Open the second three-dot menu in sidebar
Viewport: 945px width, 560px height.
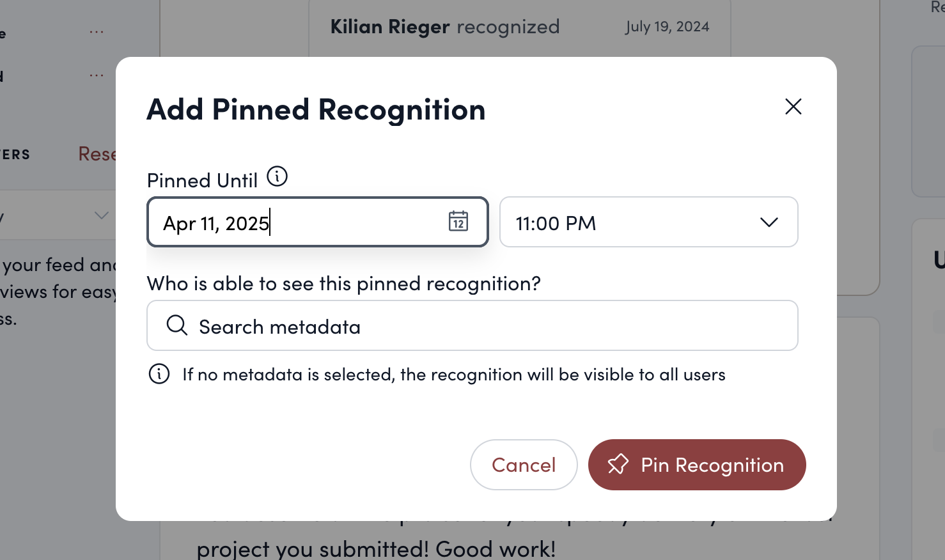coord(97,75)
